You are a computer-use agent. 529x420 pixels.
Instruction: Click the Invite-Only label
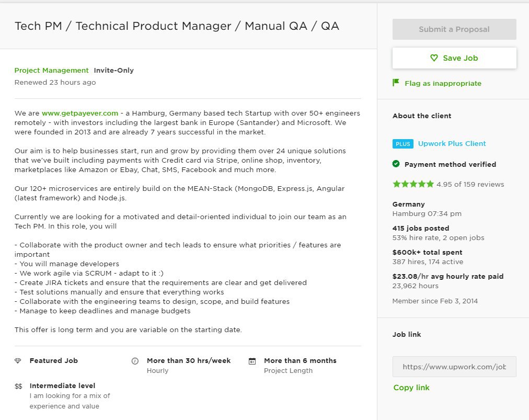point(114,70)
